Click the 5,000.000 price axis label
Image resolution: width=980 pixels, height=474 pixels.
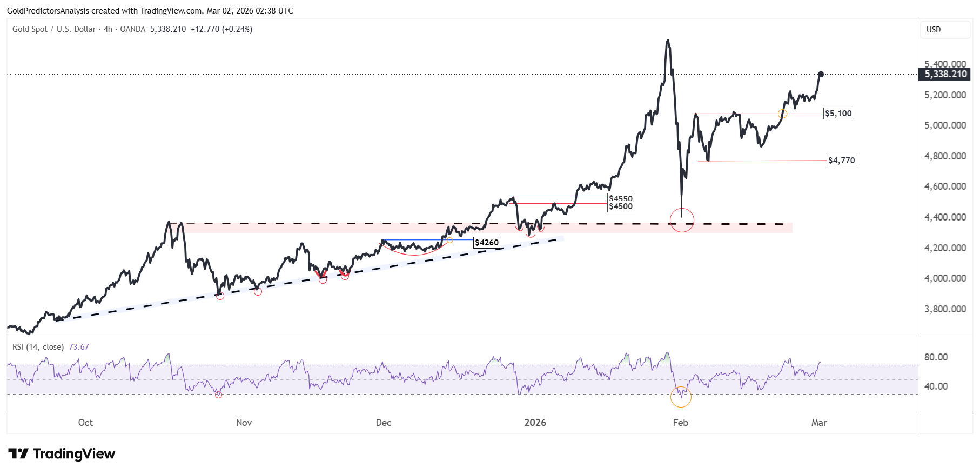click(x=945, y=125)
